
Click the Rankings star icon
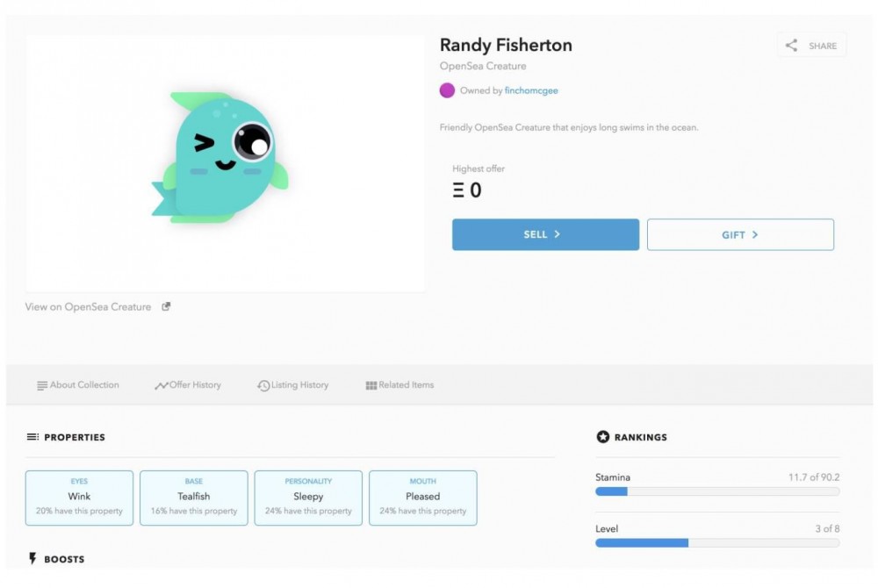(603, 437)
